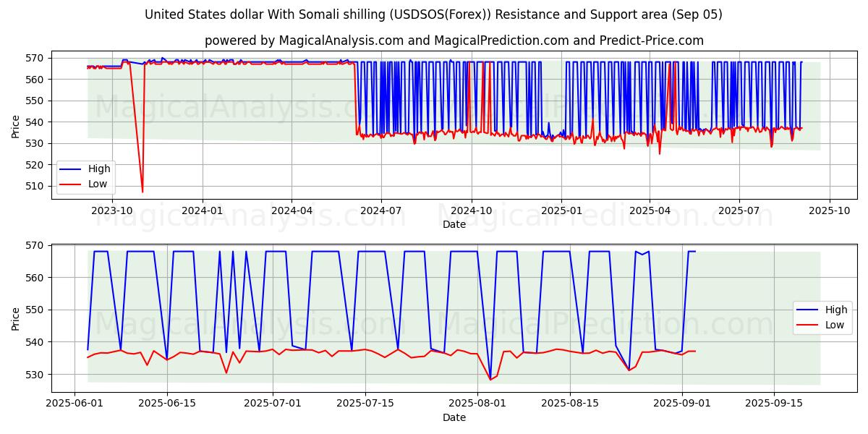Click the 2025-08-15 tick label
The height and width of the screenshot is (434, 868).
click(570, 403)
